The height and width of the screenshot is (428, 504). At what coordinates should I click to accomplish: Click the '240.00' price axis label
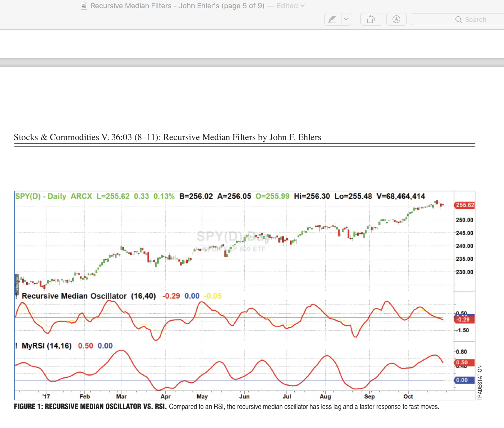coord(464,246)
